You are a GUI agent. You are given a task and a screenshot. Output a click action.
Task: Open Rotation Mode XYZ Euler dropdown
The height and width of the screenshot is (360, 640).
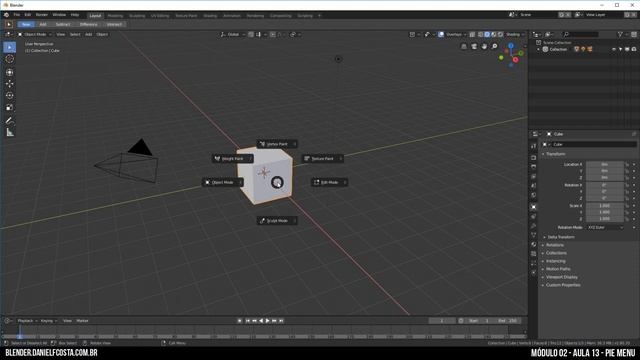coord(605,227)
